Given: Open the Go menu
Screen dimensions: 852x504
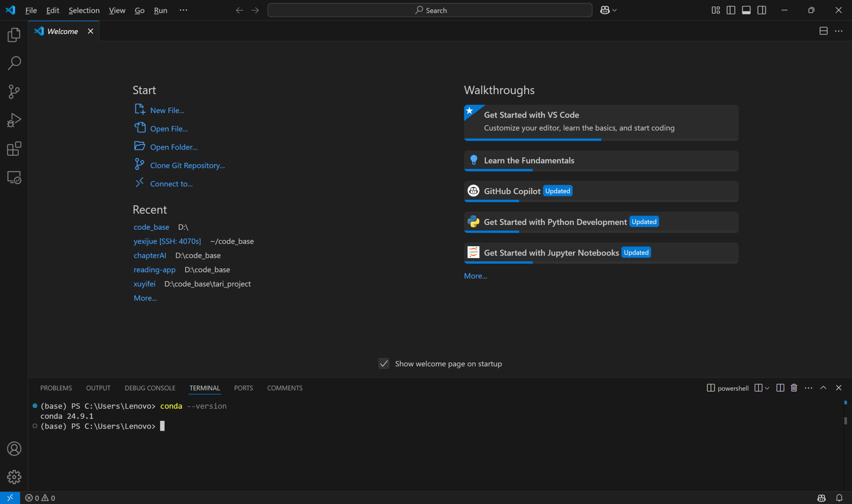Looking at the screenshot, I should pyautogui.click(x=139, y=10).
